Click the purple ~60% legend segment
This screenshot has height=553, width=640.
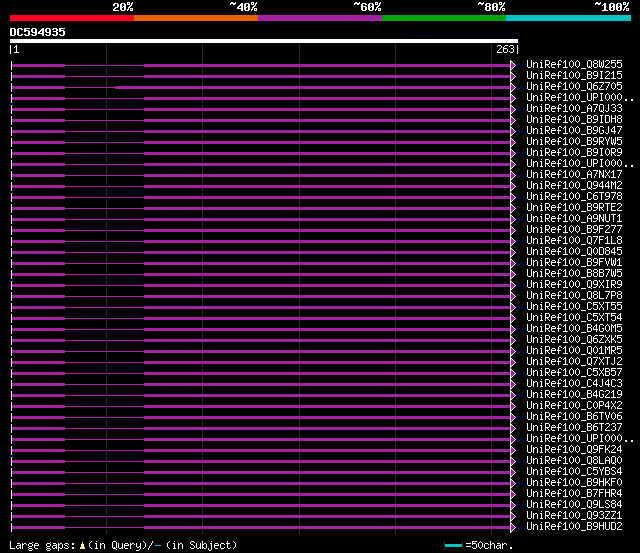click(320, 18)
